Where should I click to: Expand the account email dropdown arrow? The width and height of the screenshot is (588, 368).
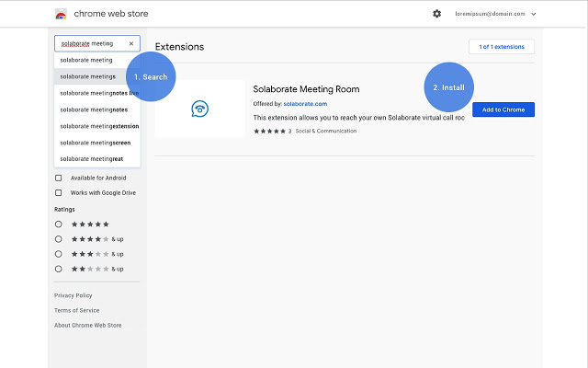click(x=534, y=14)
